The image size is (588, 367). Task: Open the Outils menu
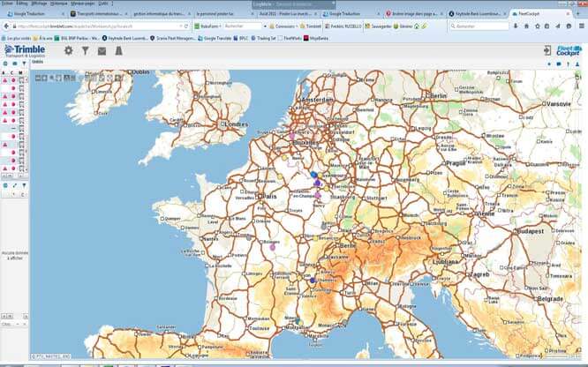pyautogui.click(x=103, y=4)
